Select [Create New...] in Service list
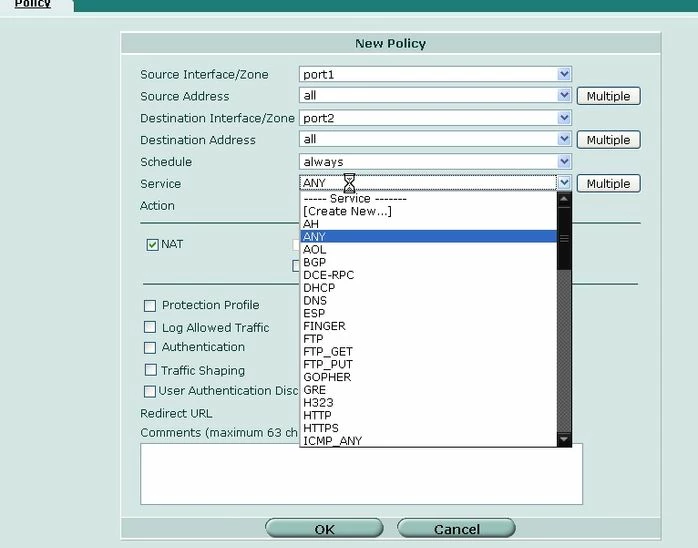Viewport: 698px width, 548px height. click(x=429, y=211)
